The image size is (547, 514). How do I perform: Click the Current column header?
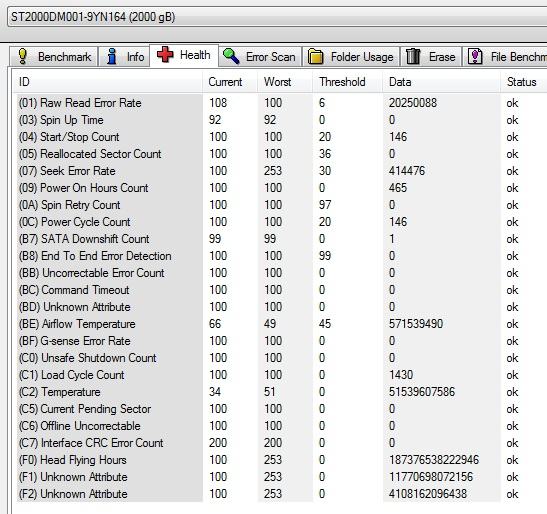coord(230,82)
